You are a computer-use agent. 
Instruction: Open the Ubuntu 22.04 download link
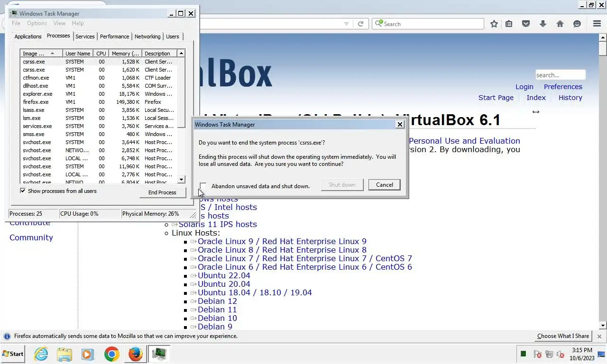224,275
